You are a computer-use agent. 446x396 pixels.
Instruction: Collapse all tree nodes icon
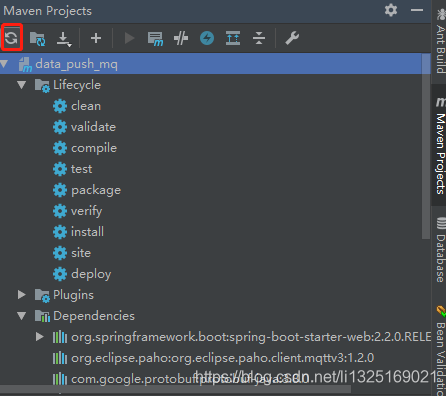tap(259, 38)
